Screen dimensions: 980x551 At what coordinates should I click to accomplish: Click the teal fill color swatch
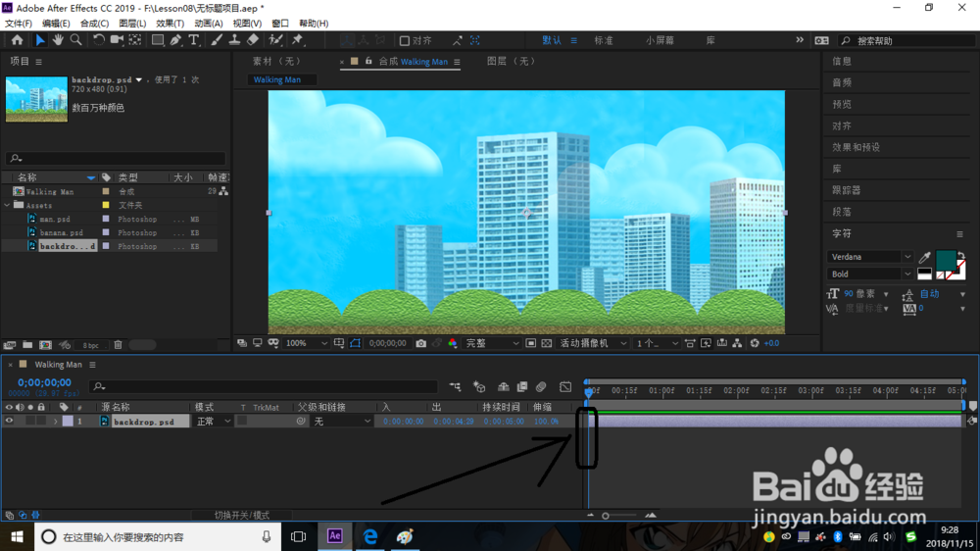tap(945, 259)
